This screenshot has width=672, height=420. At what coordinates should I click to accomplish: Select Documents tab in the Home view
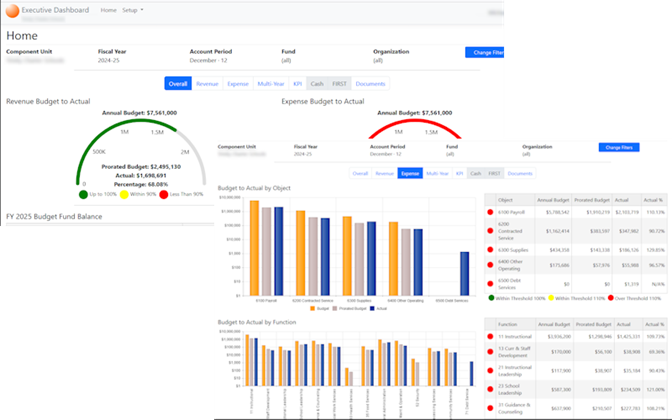click(x=370, y=84)
